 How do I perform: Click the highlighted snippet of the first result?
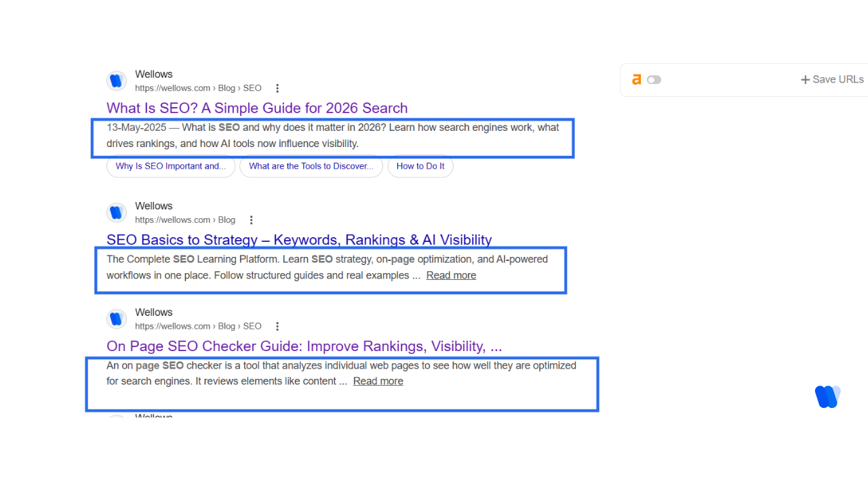click(332, 136)
